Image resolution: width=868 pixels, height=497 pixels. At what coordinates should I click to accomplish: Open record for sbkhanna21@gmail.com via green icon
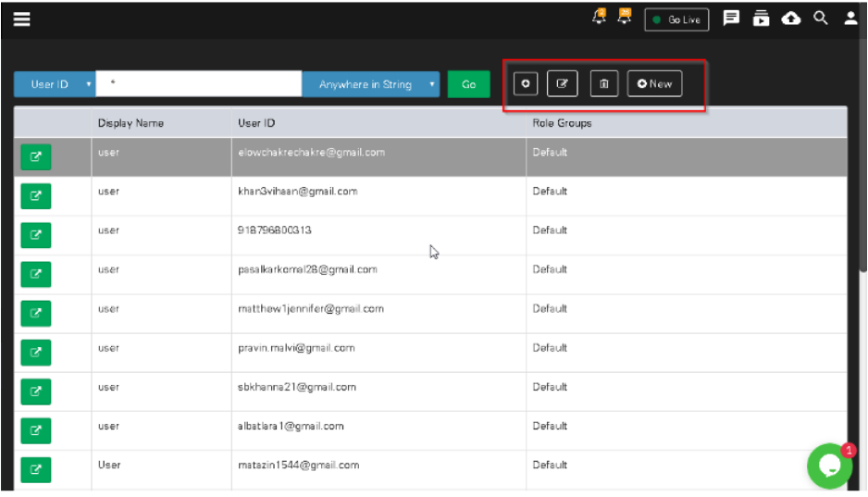tap(36, 391)
